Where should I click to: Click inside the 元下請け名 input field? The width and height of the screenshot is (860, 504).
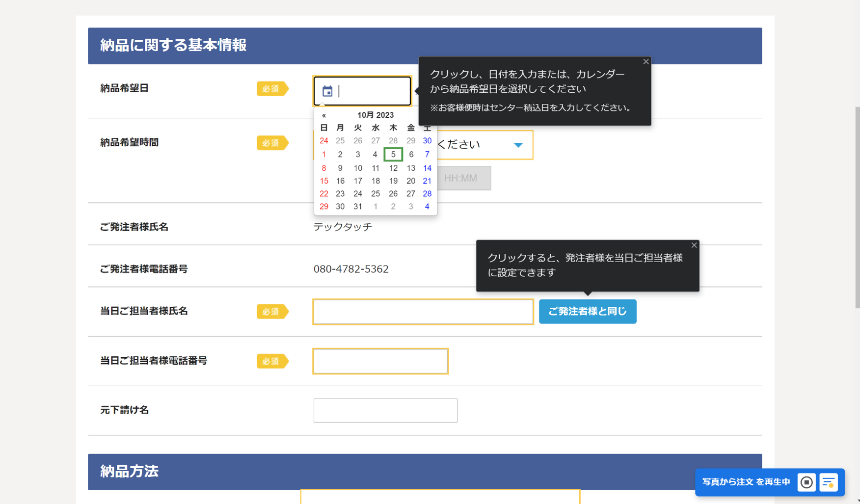click(x=385, y=410)
